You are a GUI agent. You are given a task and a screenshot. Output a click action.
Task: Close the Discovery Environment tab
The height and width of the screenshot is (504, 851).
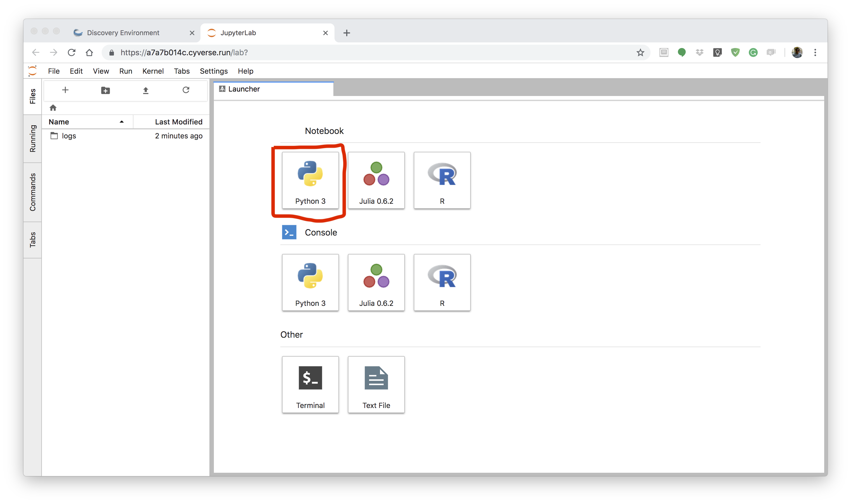(192, 33)
